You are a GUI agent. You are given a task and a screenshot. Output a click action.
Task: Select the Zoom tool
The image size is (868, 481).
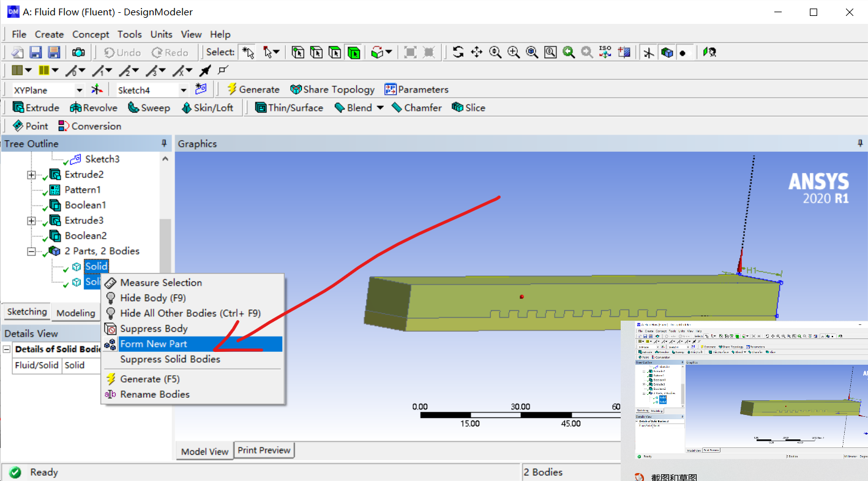coord(495,53)
